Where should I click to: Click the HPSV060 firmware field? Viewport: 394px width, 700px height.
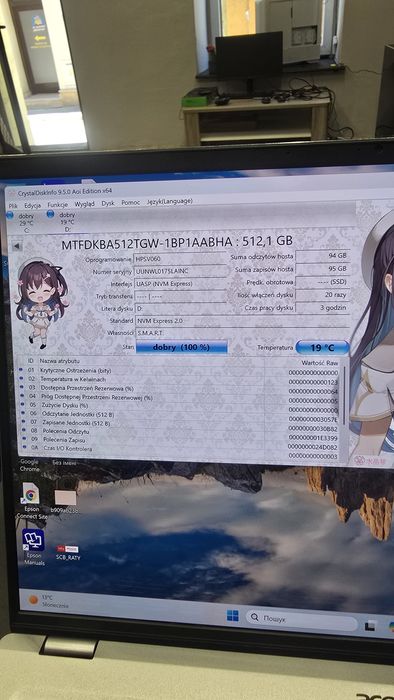179,258
